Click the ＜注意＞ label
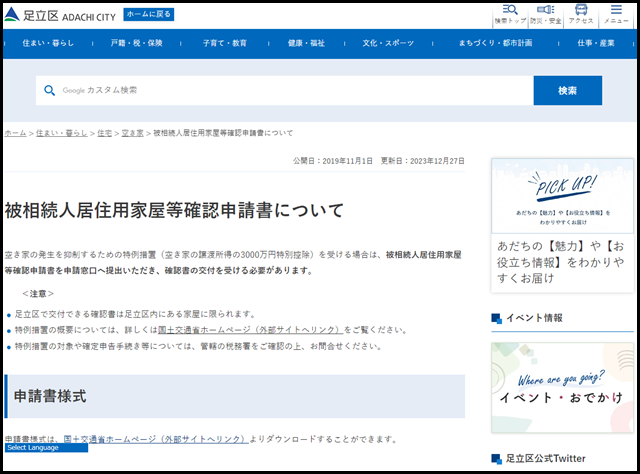The width and height of the screenshot is (640, 474). [38, 294]
